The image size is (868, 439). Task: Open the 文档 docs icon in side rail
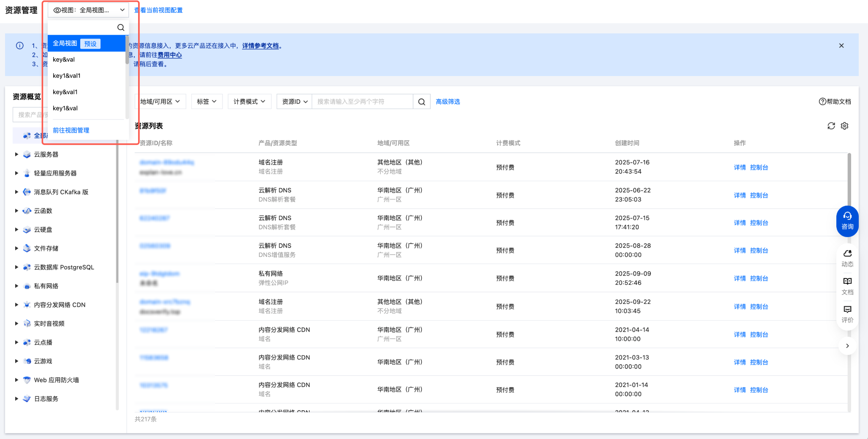pos(847,286)
